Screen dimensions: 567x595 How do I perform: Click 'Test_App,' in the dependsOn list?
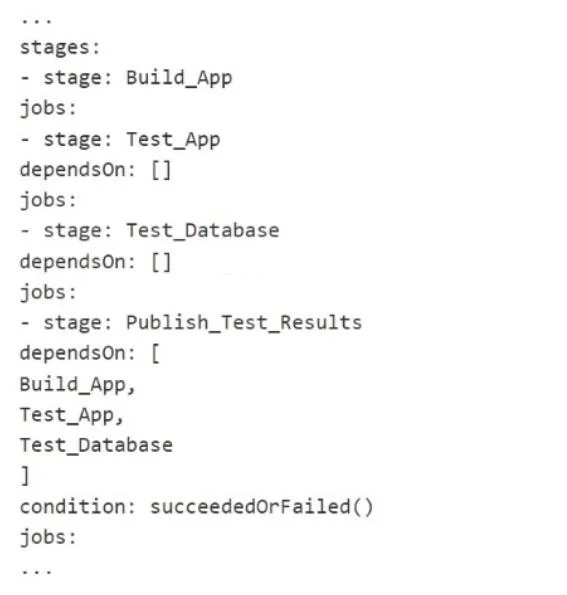coord(71,416)
